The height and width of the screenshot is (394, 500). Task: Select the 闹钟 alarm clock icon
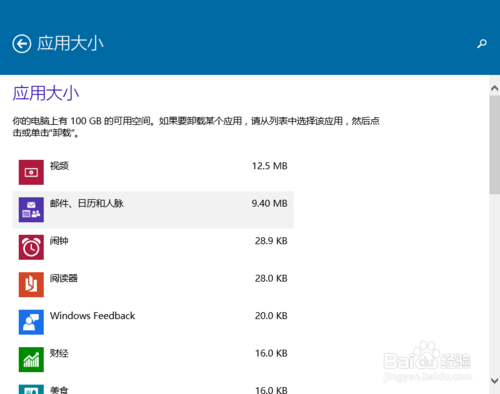tap(31, 247)
